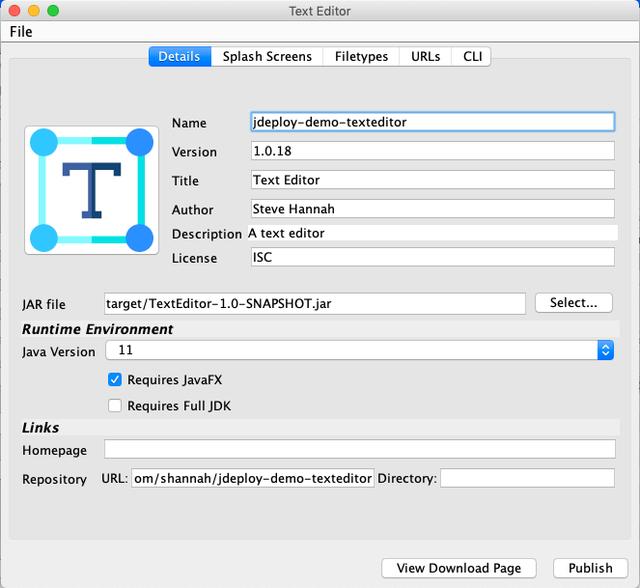The height and width of the screenshot is (588, 640).
Task: Click the Description label
Action: 207,234
